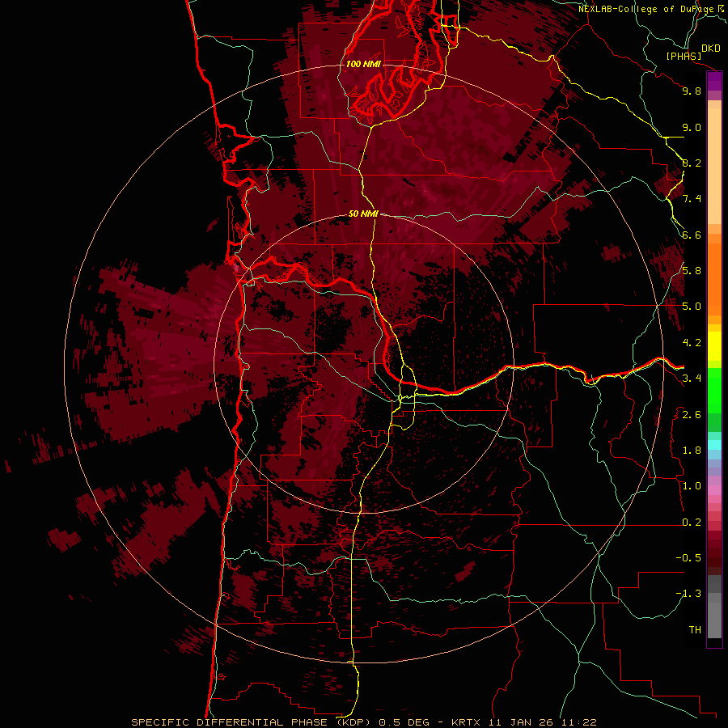Viewport: 728px width, 728px height.
Task: Click the "TH" label on the legend
Action: pyautogui.click(x=695, y=630)
